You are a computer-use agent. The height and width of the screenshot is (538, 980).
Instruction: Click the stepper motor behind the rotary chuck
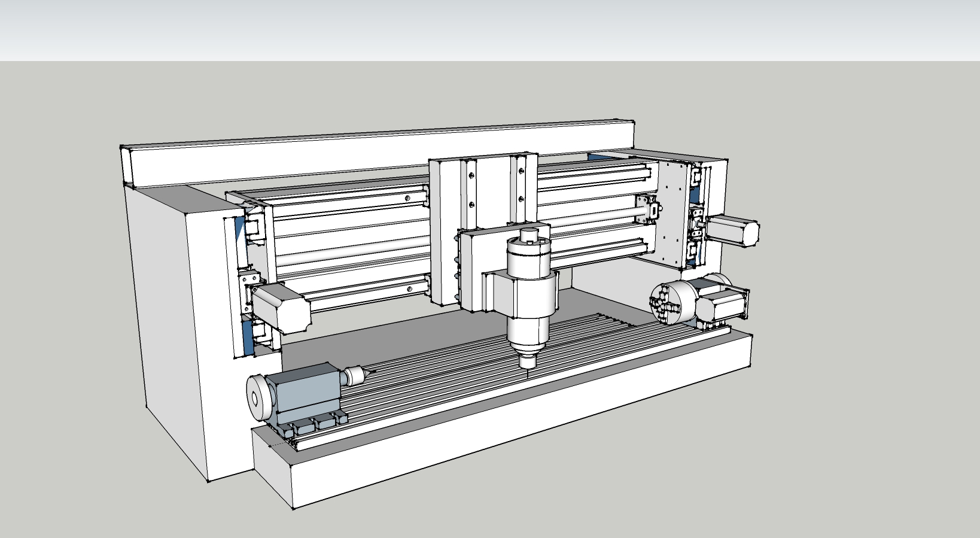[x=723, y=305]
